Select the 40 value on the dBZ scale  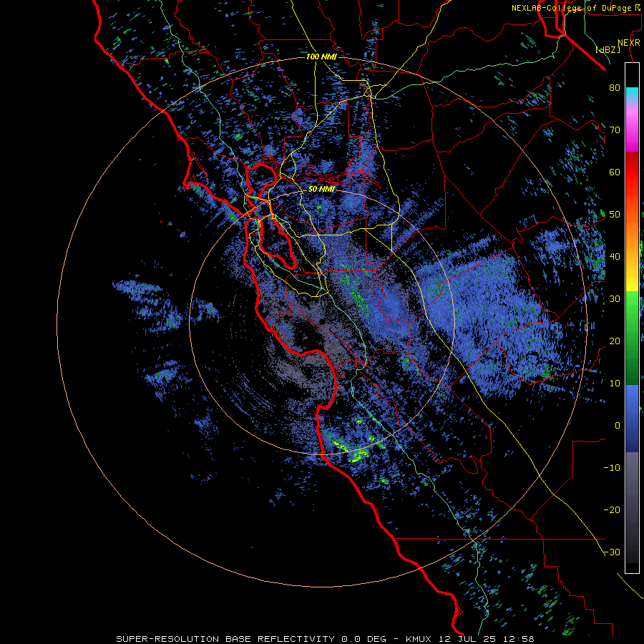tap(615, 257)
